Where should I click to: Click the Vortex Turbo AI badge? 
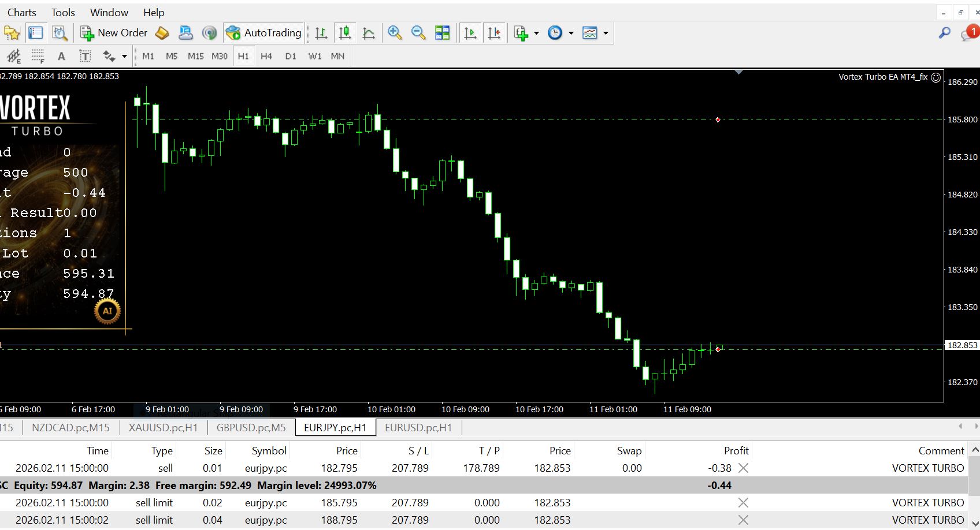pyautogui.click(x=107, y=311)
